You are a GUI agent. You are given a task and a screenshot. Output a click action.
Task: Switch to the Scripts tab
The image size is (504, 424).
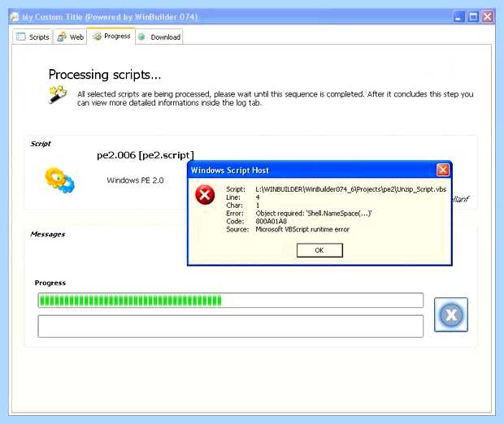[x=33, y=37]
